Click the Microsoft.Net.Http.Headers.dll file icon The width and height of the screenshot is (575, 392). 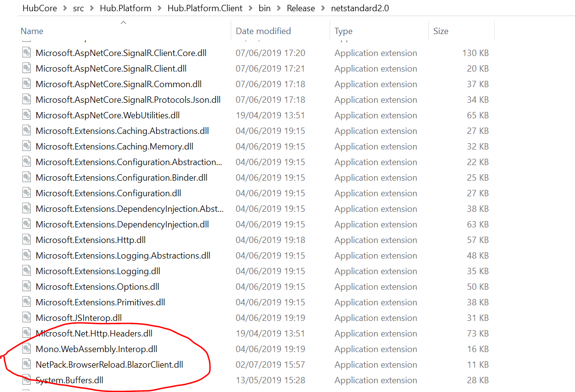pos(27,333)
